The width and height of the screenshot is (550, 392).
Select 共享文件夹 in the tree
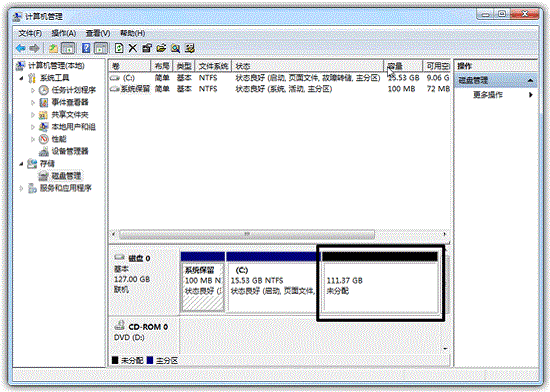point(70,115)
